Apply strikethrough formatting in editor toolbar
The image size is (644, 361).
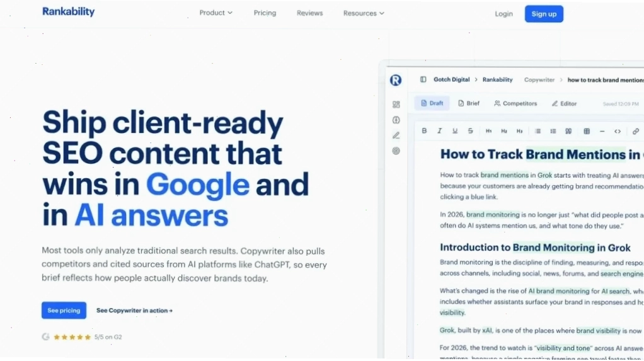[x=470, y=131]
